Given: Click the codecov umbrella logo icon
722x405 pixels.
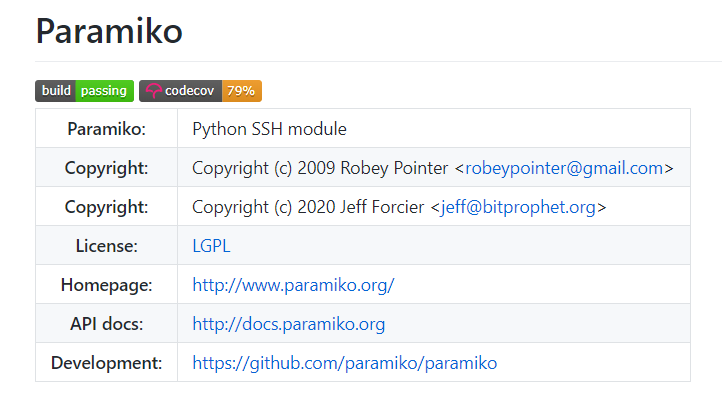Looking at the screenshot, I should coord(153,91).
